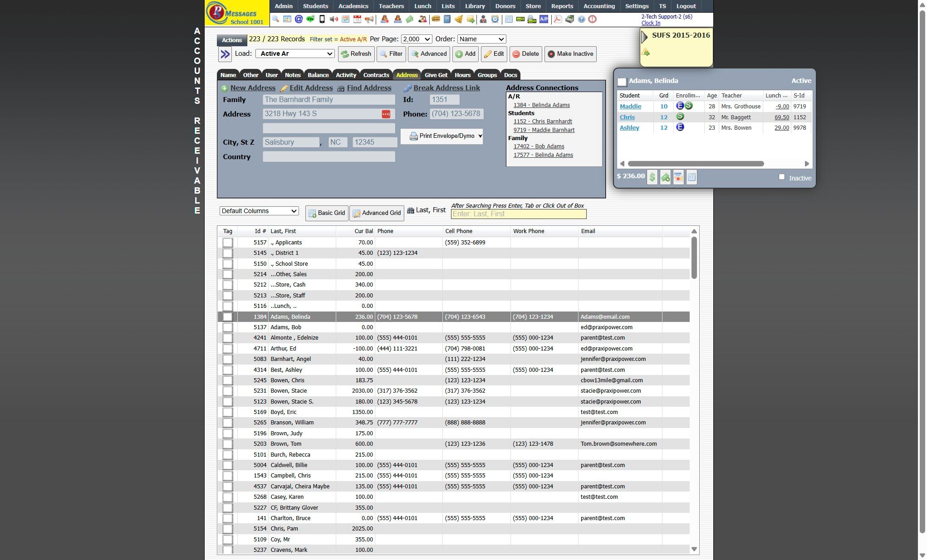927x560 pixels.
Task: Click the student panel horizontal scrollbar
Action: point(696,164)
